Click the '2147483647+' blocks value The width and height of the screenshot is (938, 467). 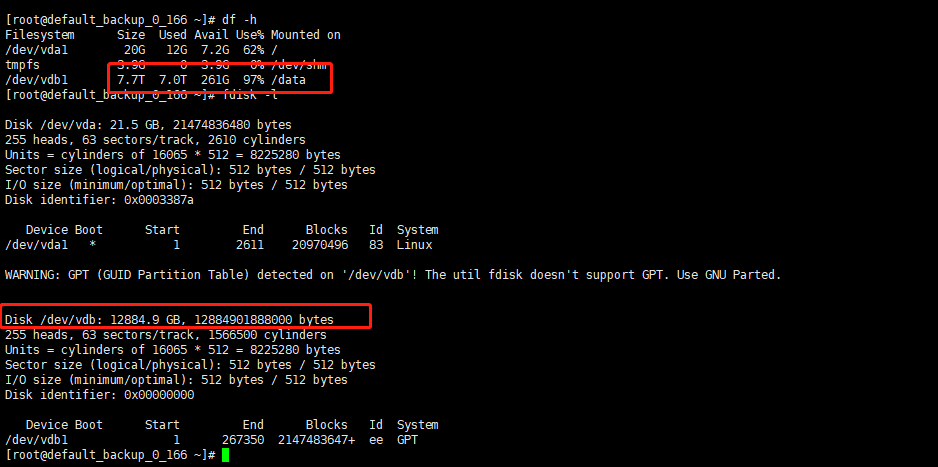(316, 440)
